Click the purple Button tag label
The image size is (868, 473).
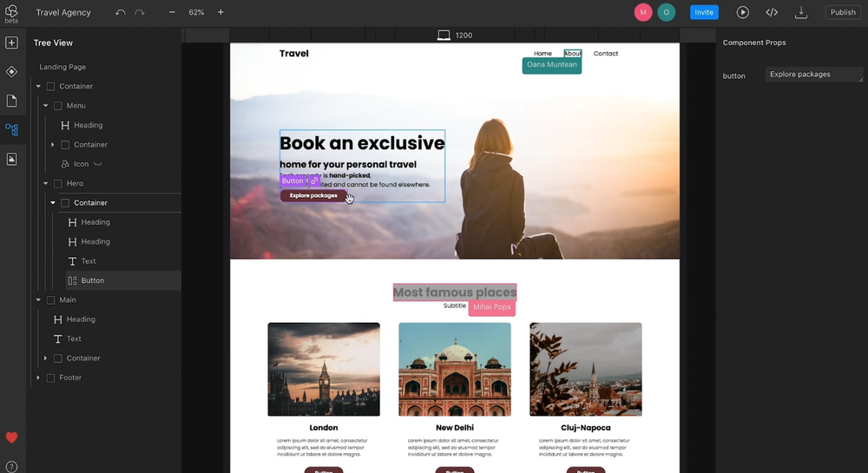293,181
